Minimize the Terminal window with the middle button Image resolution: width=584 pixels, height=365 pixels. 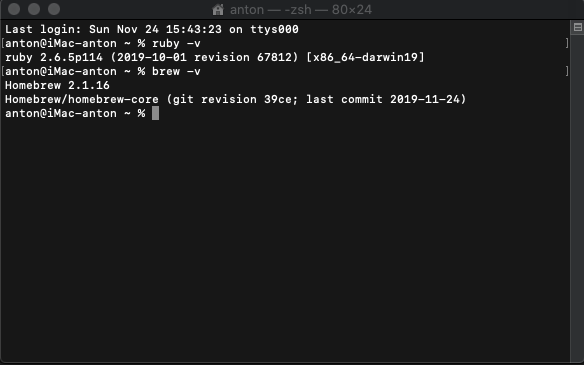click(34, 9)
